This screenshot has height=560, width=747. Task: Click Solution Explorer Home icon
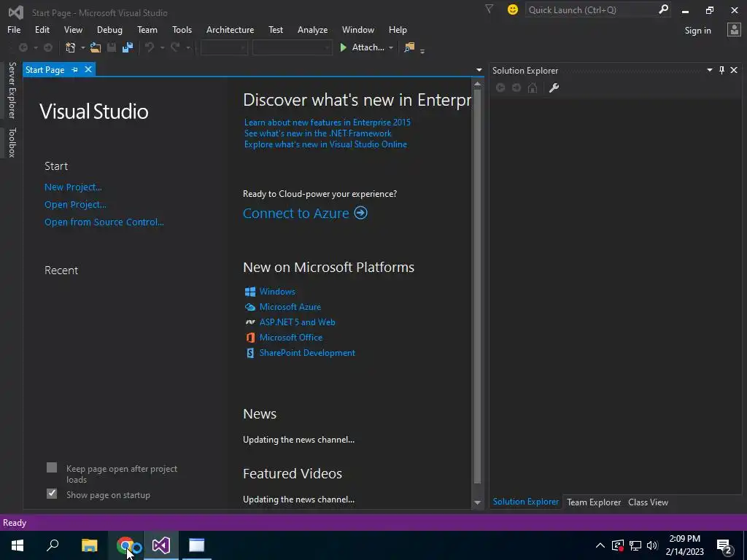point(533,87)
